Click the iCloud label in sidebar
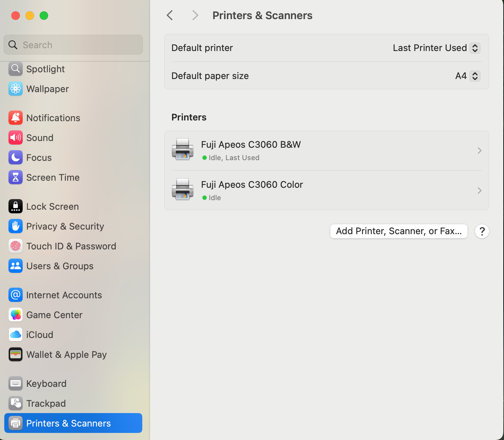 click(40, 335)
